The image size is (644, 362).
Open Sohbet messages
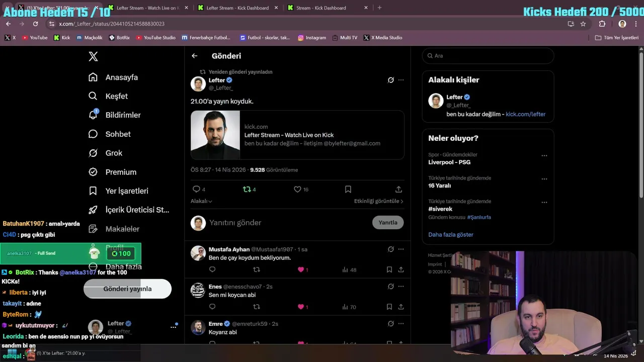click(110, 134)
